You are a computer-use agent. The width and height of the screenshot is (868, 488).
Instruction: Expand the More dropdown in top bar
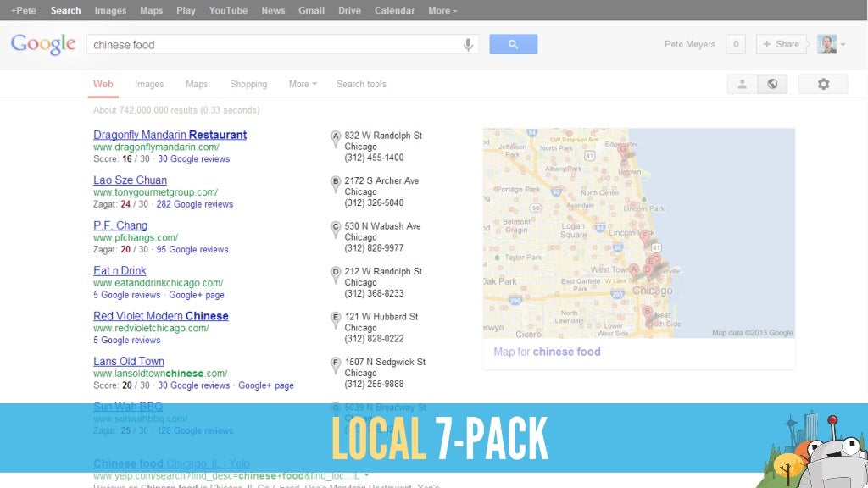click(x=442, y=10)
